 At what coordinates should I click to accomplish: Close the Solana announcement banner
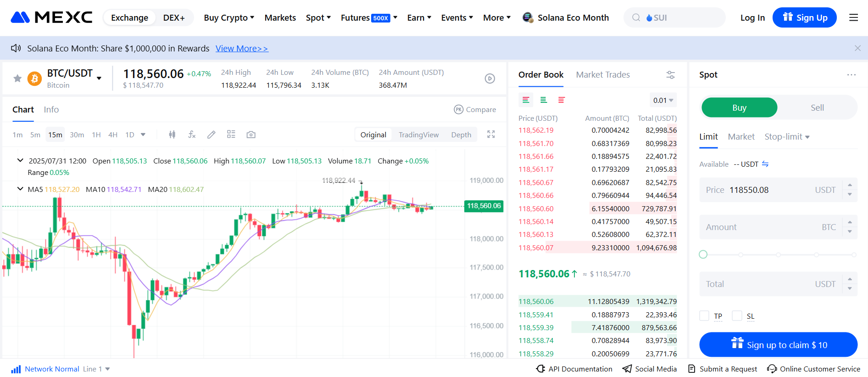coord(857,48)
